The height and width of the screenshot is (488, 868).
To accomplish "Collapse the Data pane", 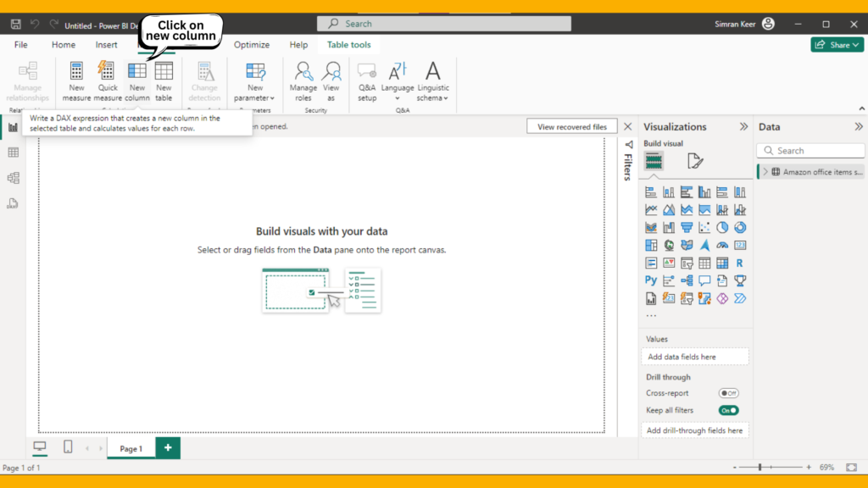I will click(x=858, y=127).
